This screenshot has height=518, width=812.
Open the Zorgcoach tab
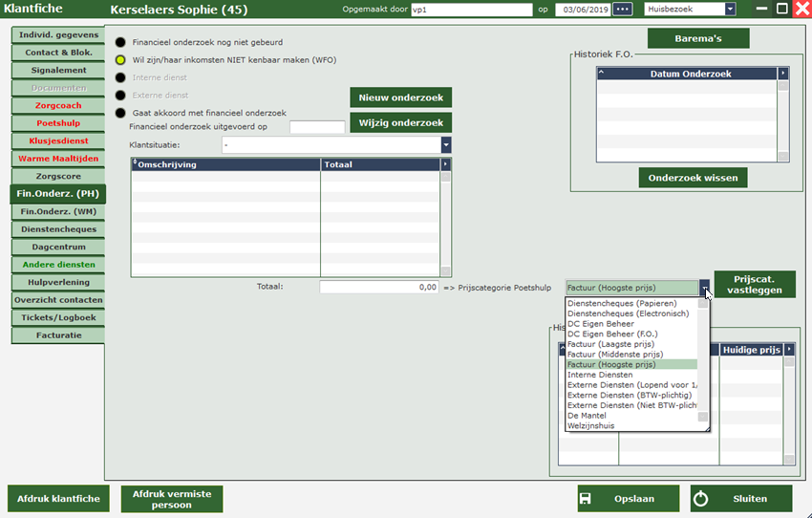pos(58,105)
